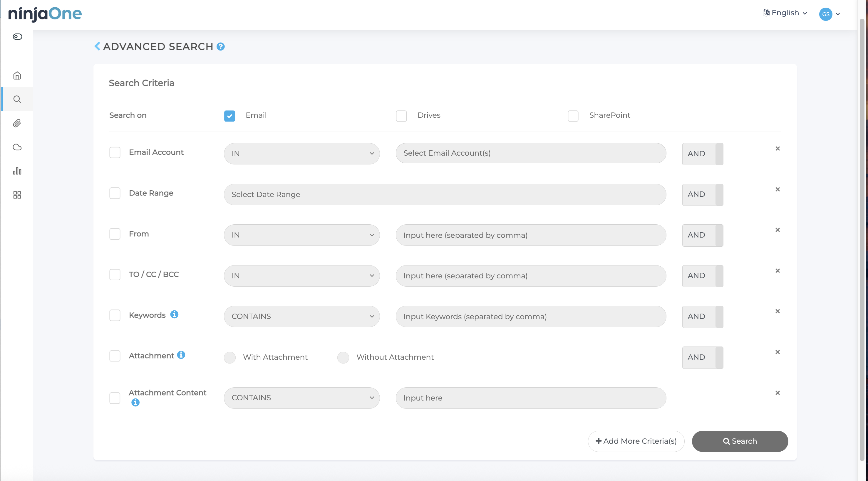Open the cloud sidebar icon

tap(17, 147)
